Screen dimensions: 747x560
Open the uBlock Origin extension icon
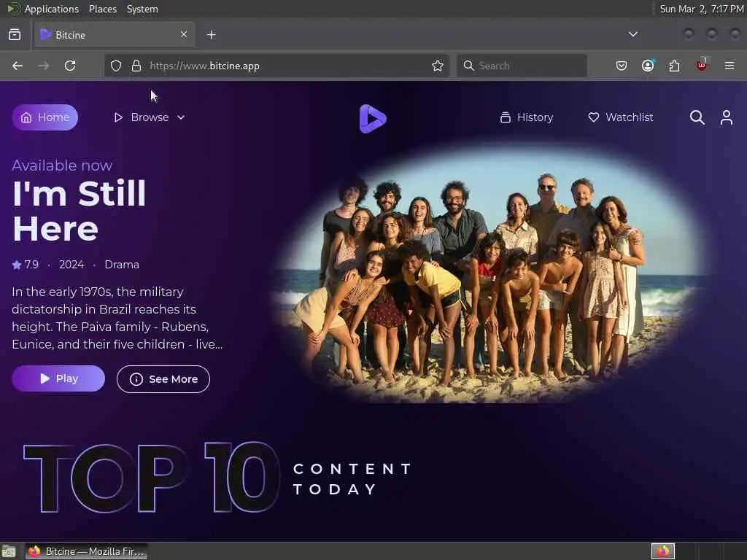[x=702, y=65]
